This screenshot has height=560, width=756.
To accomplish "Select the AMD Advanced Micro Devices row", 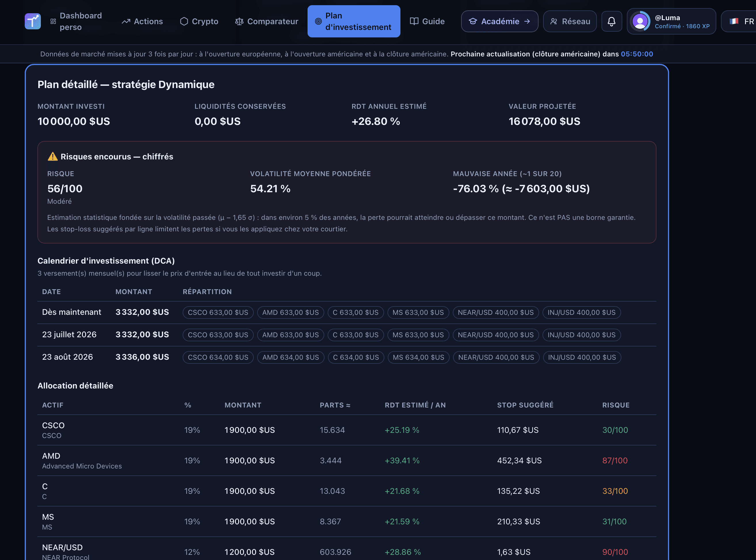I will (347, 460).
